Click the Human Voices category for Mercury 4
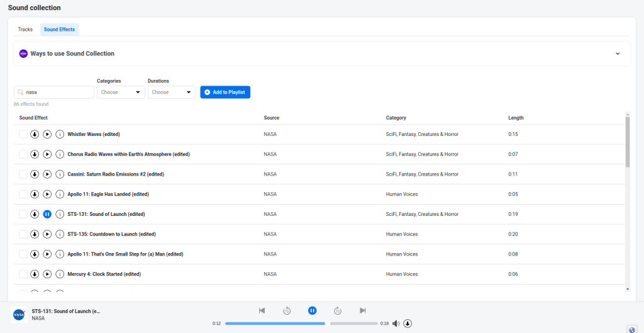This screenshot has height=333, width=644. 402,274
